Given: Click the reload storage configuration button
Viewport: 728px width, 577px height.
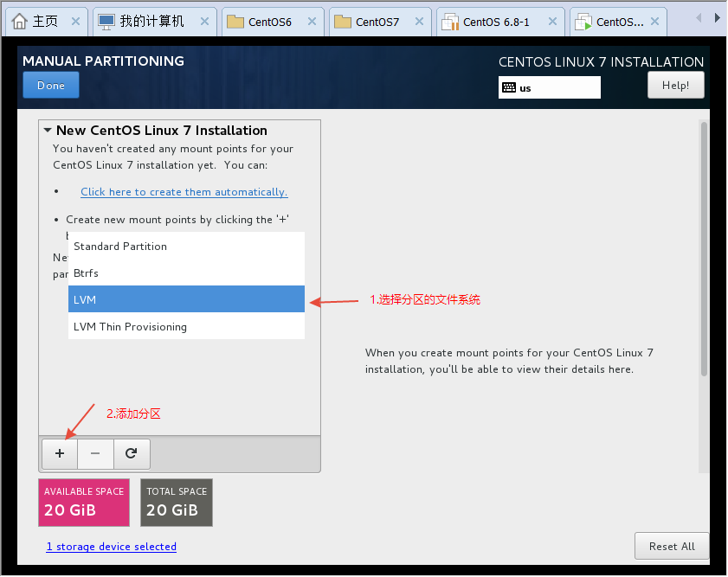Looking at the screenshot, I should [x=132, y=453].
